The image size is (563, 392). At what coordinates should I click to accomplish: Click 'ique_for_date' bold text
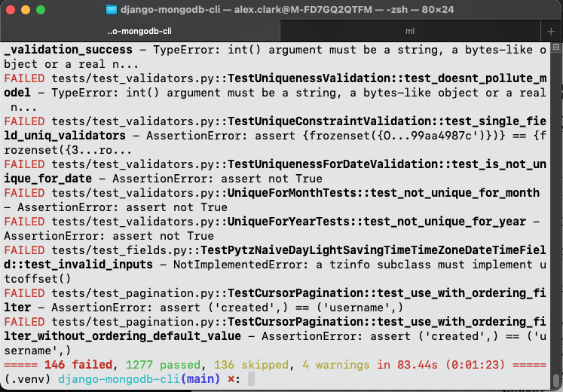pos(47,179)
